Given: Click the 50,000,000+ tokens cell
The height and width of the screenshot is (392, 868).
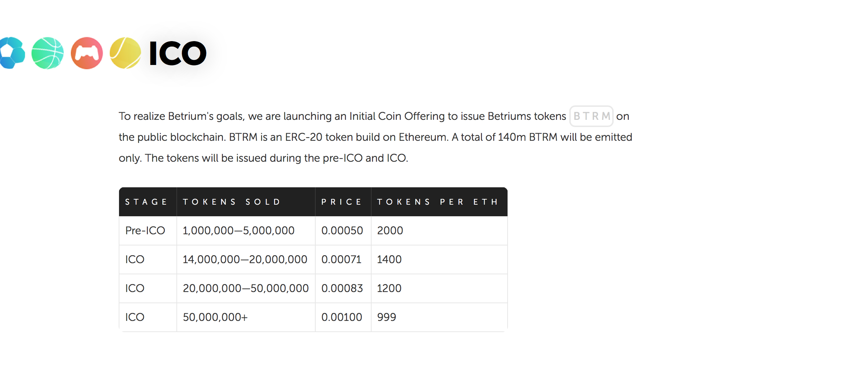Looking at the screenshot, I should click(x=215, y=317).
